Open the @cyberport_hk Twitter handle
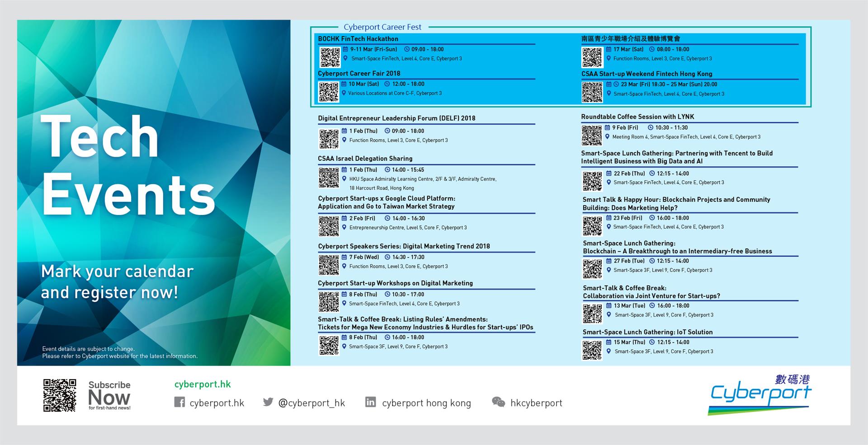This screenshot has height=445, width=868. (311, 403)
